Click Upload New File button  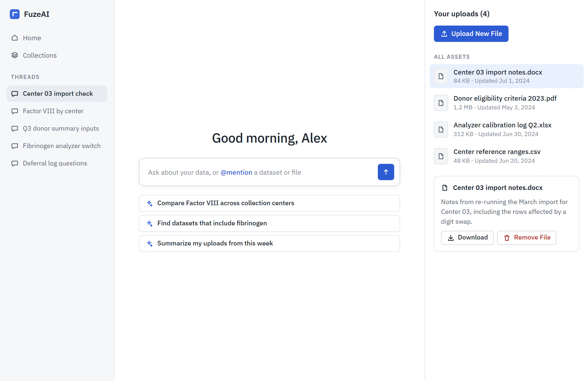471,34
